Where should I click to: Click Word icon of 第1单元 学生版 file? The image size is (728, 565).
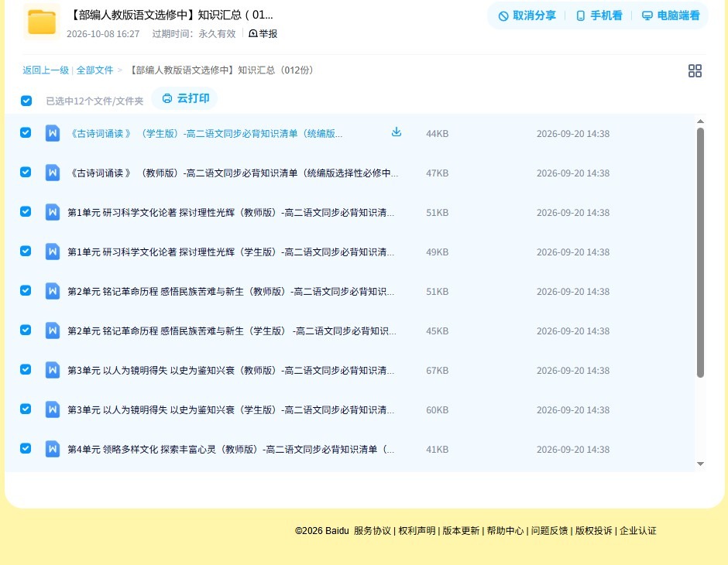53,252
